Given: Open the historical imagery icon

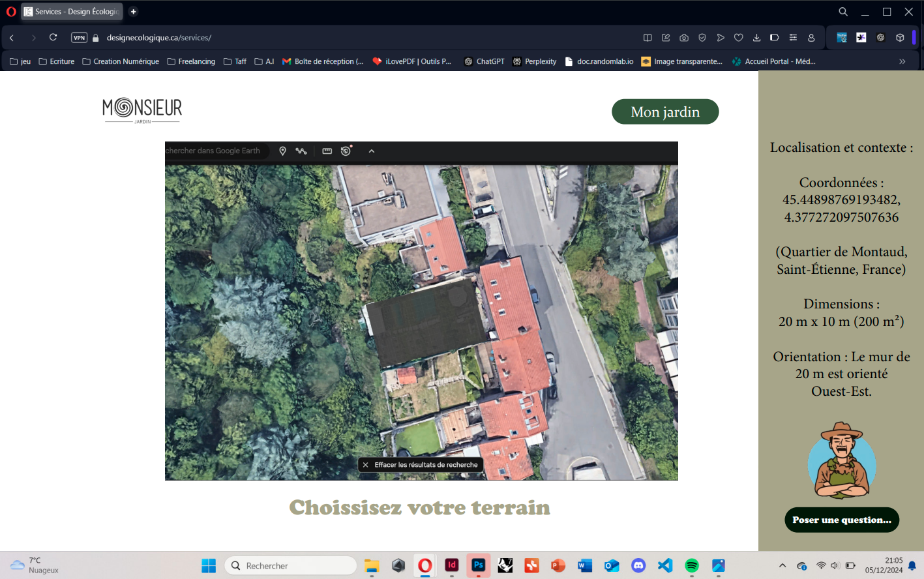Looking at the screenshot, I should pos(346,151).
